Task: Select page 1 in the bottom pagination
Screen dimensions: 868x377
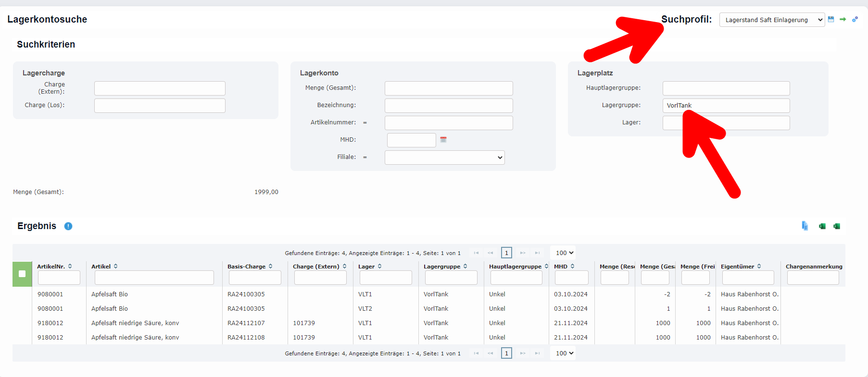Action: coord(506,353)
